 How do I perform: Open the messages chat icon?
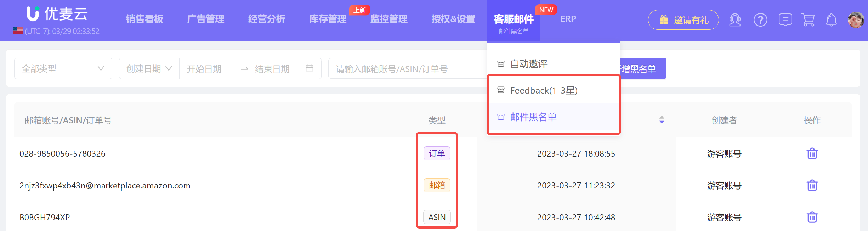785,20
